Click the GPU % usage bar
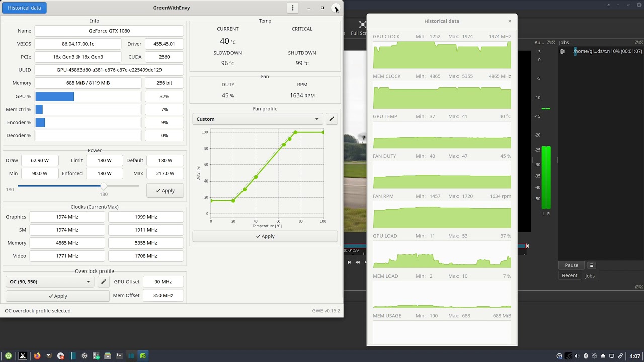 (x=88, y=96)
